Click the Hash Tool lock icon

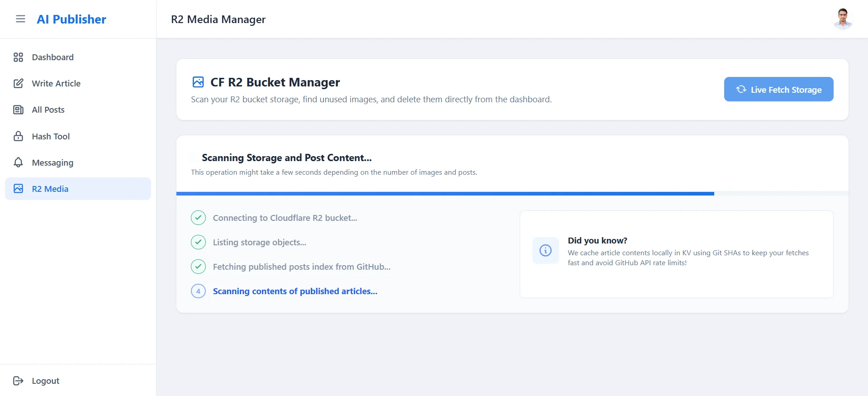(x=18, y=136)
